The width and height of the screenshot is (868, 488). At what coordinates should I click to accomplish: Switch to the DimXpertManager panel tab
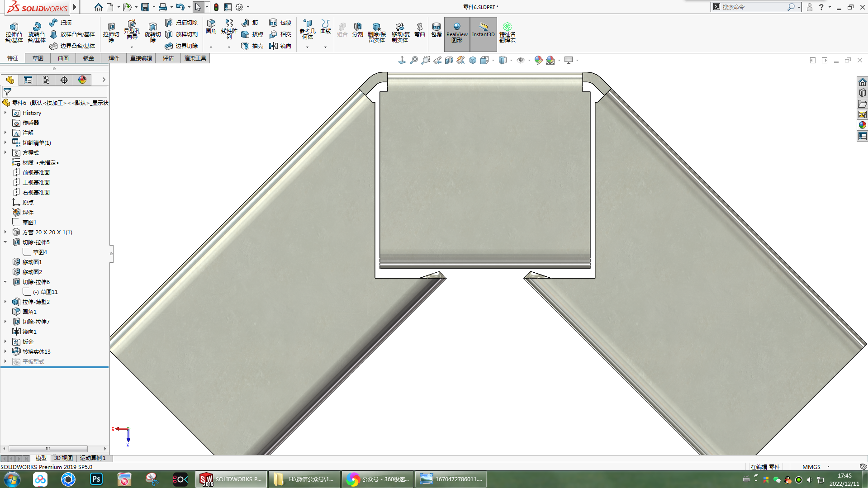coord(64,80)
